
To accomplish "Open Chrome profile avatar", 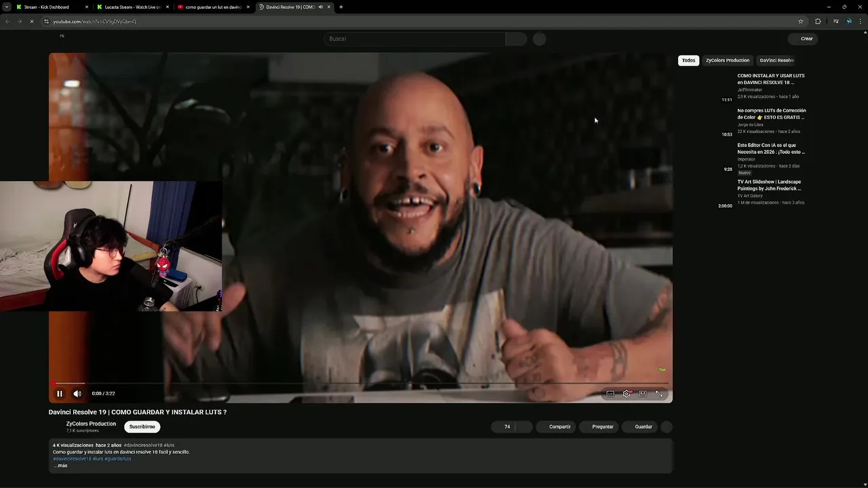I will (x=848, y=21).
